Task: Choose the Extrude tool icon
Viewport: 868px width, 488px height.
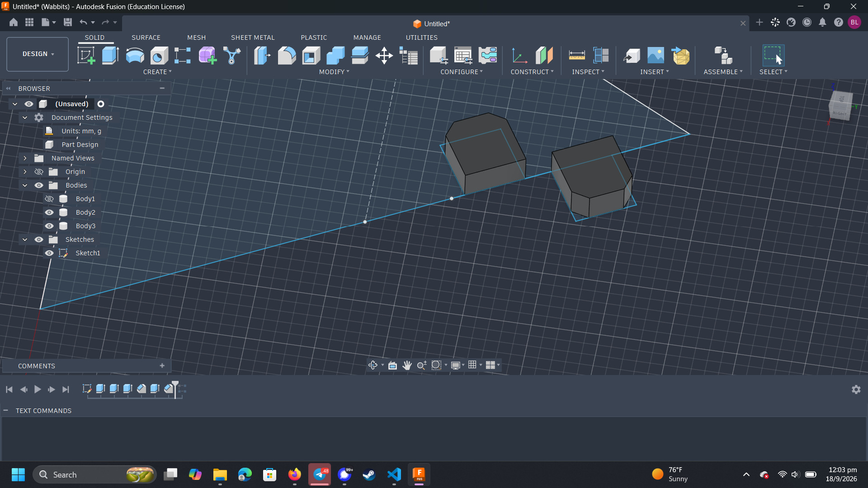Action: coord(110,56)
